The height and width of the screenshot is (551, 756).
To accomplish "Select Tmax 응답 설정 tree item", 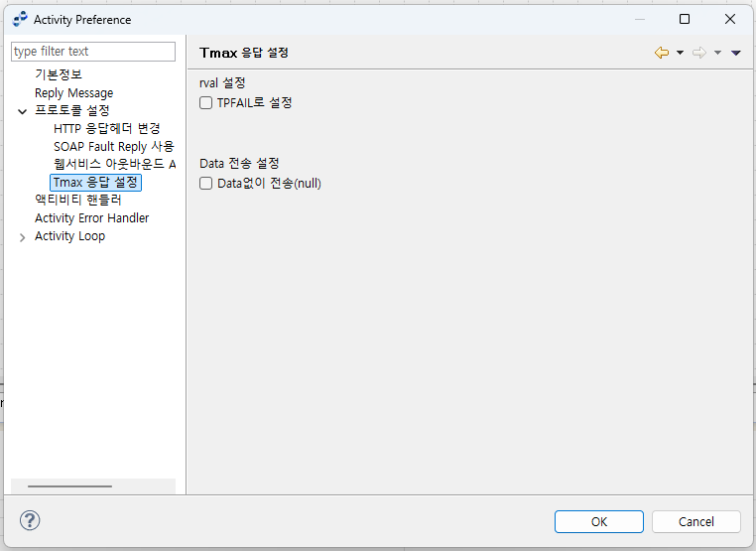I will [95, 183].
